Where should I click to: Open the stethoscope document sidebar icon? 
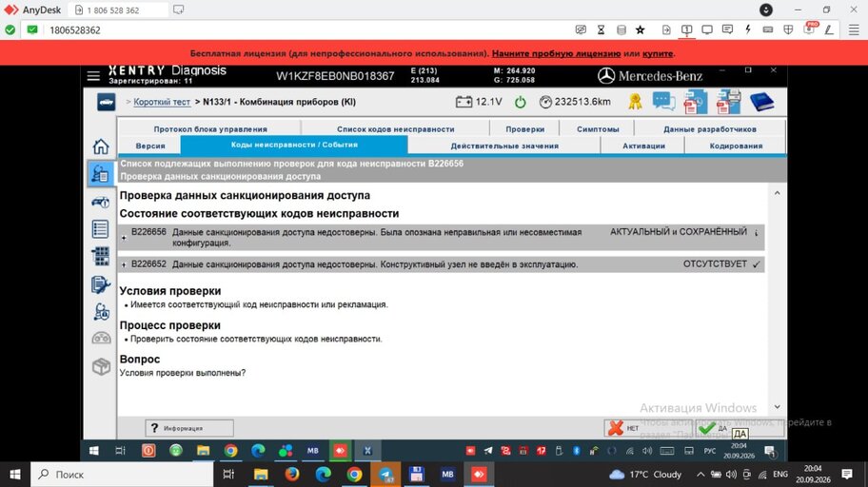click(101, 312)
